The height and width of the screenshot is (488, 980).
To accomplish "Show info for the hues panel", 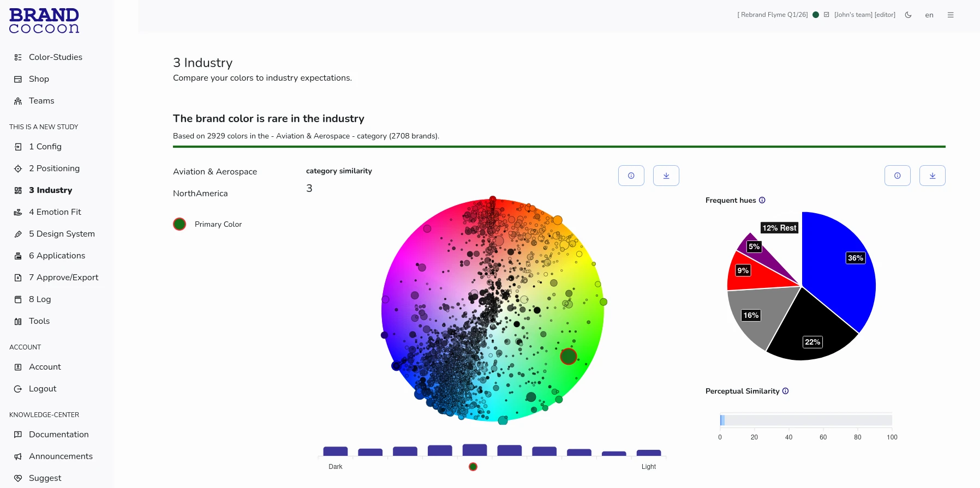I will pos(898,176).
